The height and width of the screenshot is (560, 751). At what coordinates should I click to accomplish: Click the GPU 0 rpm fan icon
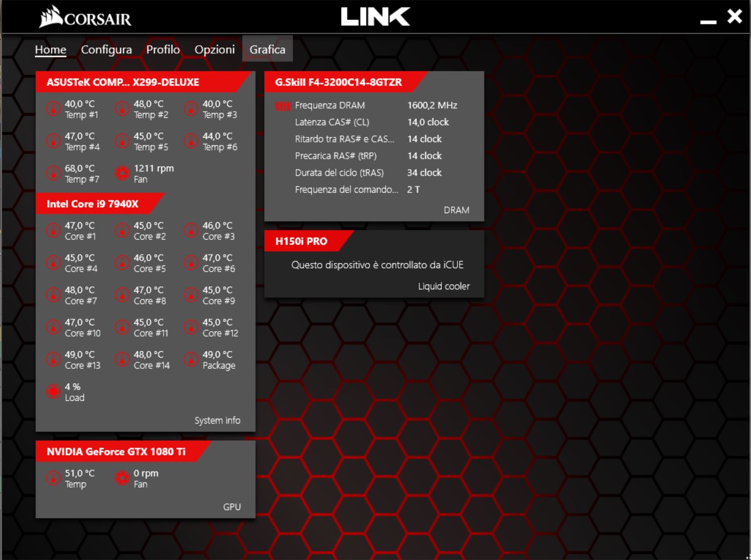pos(122,478)
